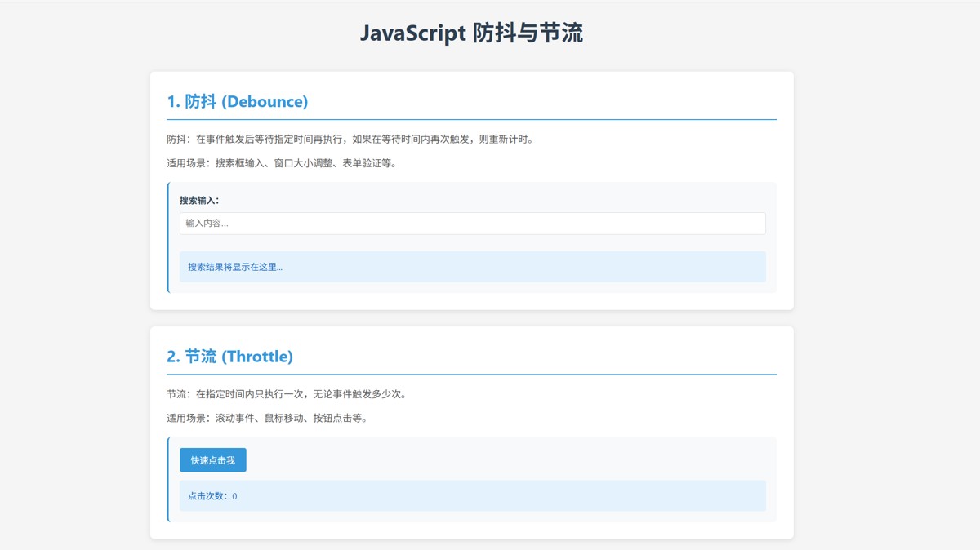Click the blue divider under the Debounce heading
This screenshot has height=550, width=980.
472,120
